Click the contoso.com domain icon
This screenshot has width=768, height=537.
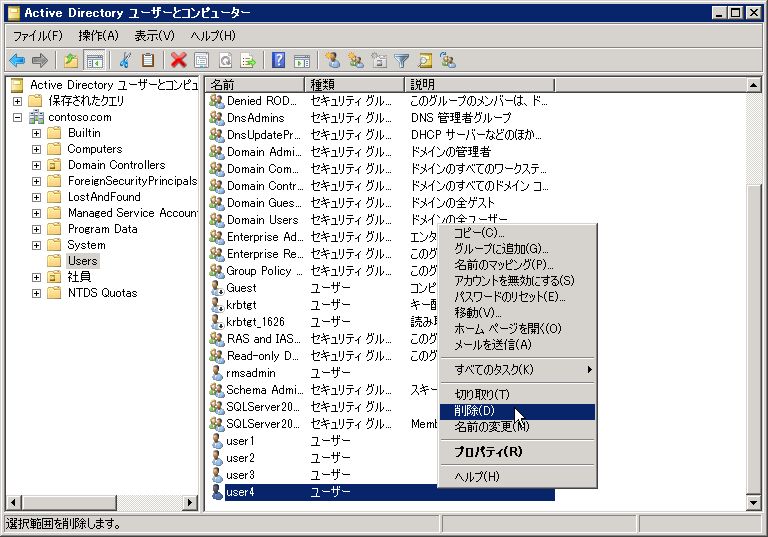37,117
